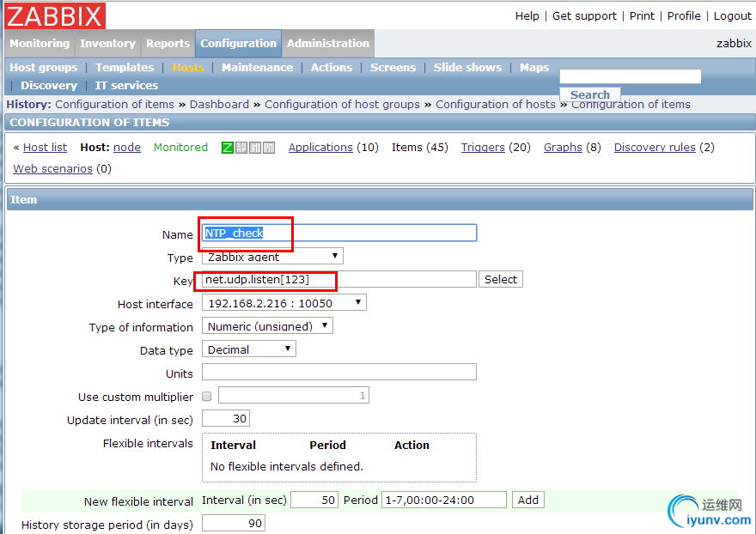Click the Search button
Viewport: 756px width, 534px height.
(589, 94)
